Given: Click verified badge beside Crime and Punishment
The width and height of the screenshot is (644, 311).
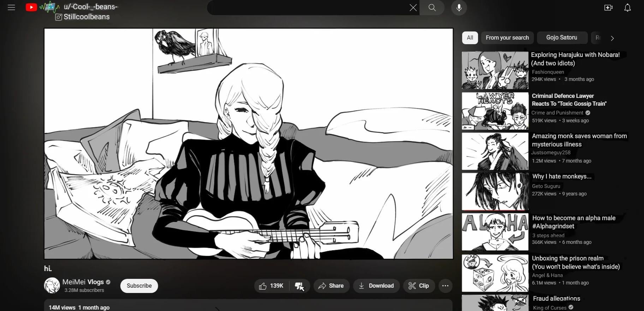Looking at the screenshot, I should point(588,113).
